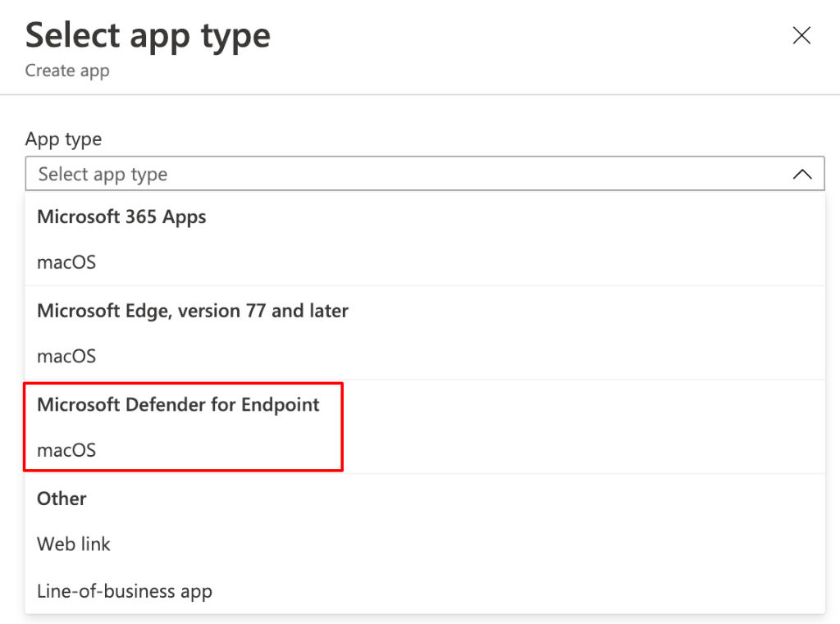
Task: Close the Select app type pane
Action: coord(801,35)
